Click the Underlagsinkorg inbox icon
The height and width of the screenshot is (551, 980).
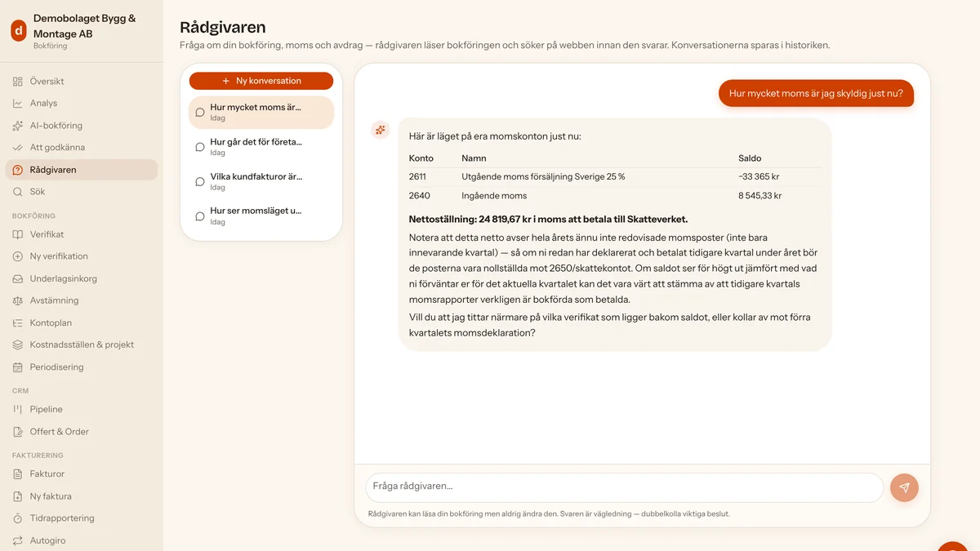[x=18, y=278]
